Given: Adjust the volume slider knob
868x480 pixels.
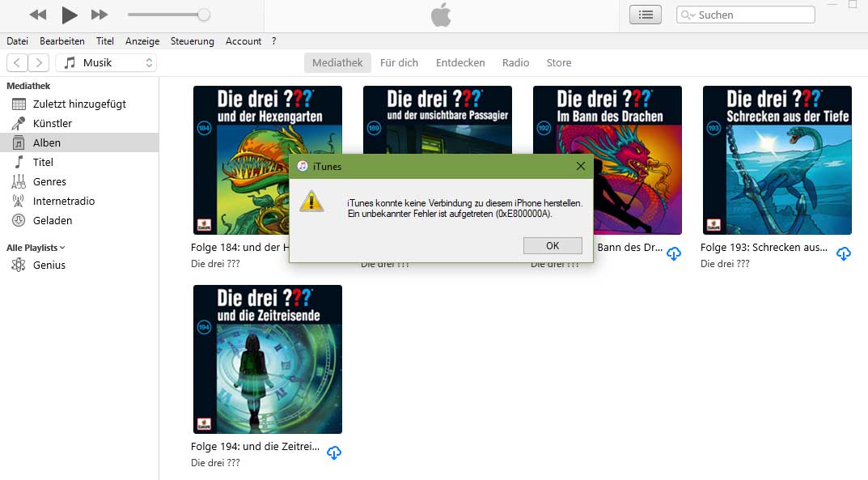Looking at the screenshot, I should tap(204, 15).
